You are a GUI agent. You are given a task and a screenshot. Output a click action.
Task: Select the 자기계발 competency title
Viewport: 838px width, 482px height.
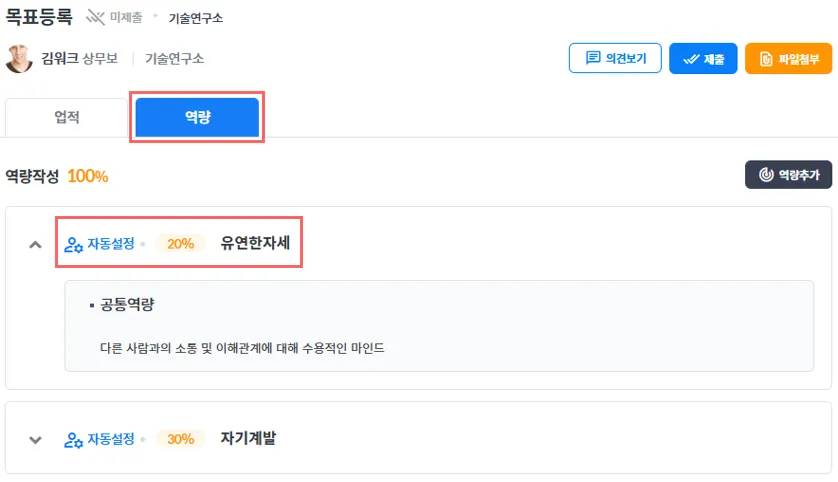[248, 439]
